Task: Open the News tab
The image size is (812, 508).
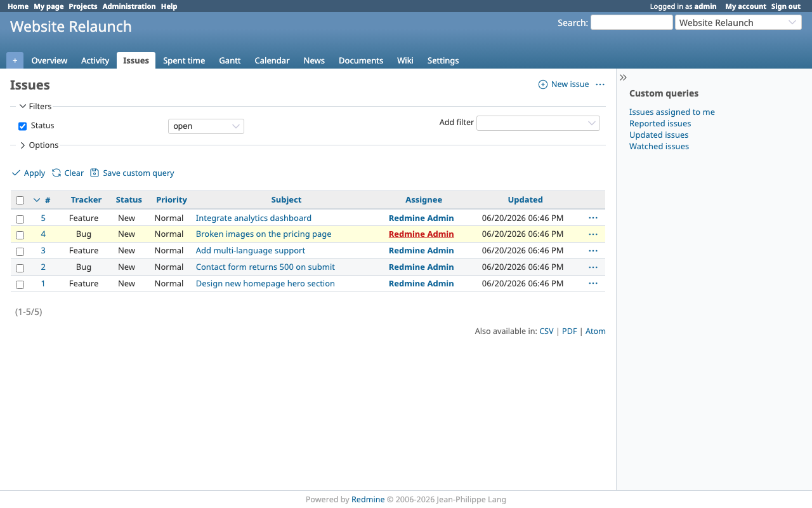Action: click(x=314, y=60)
